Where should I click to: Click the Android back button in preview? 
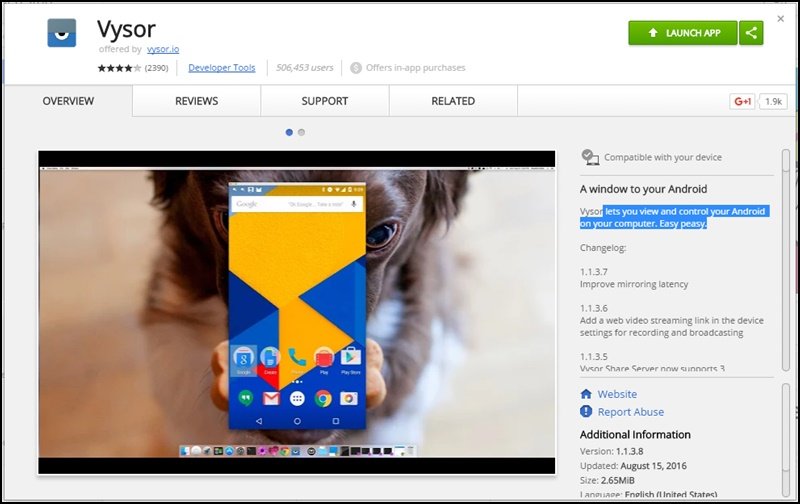click(x=259, y=421)
